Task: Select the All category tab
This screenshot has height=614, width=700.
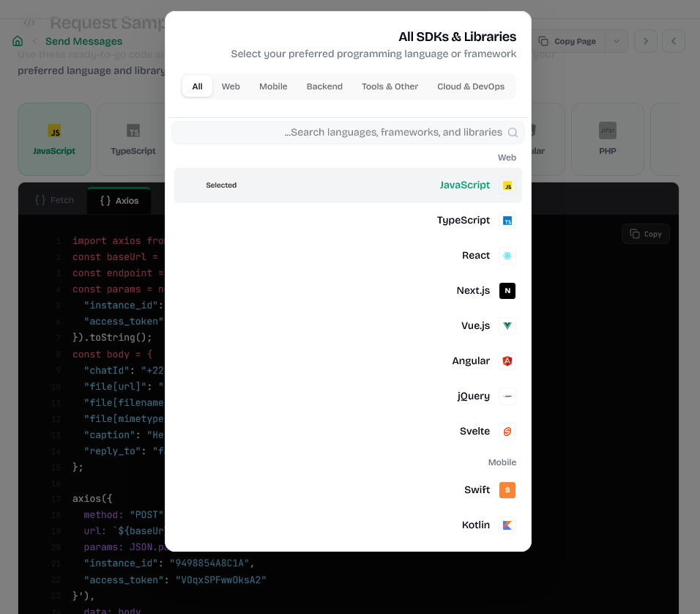Action: pyautogui.click(x=197, y=86)
